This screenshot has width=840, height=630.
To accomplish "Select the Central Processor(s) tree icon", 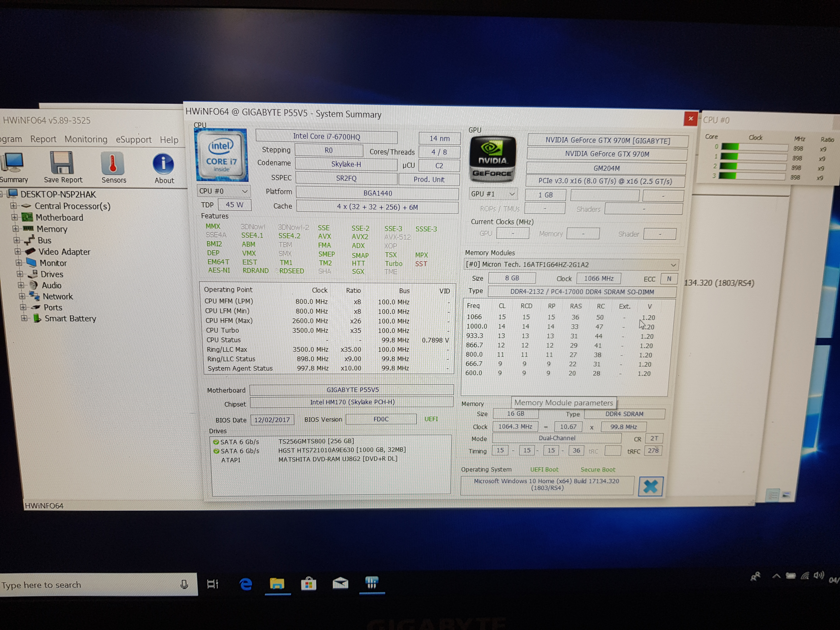I will [26, 206].
